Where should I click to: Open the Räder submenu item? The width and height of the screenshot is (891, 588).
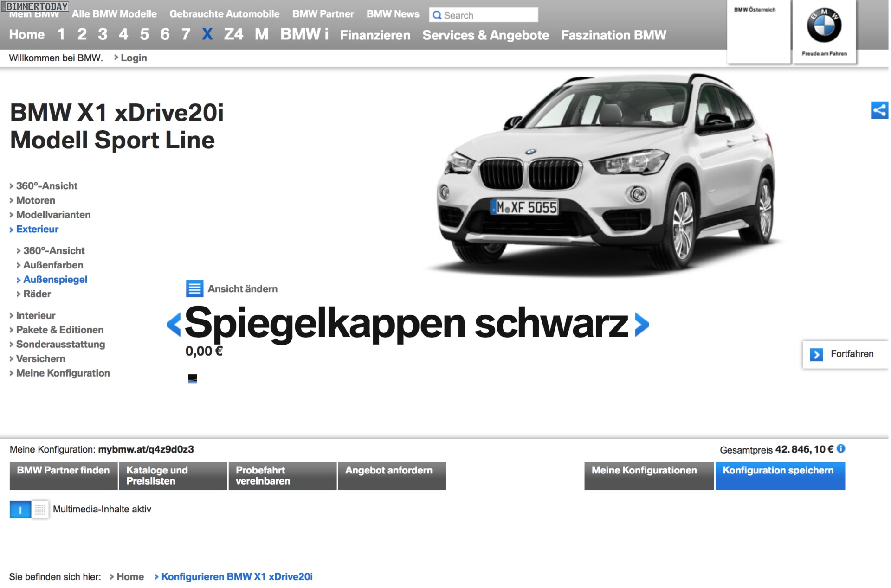click(37, 294)
